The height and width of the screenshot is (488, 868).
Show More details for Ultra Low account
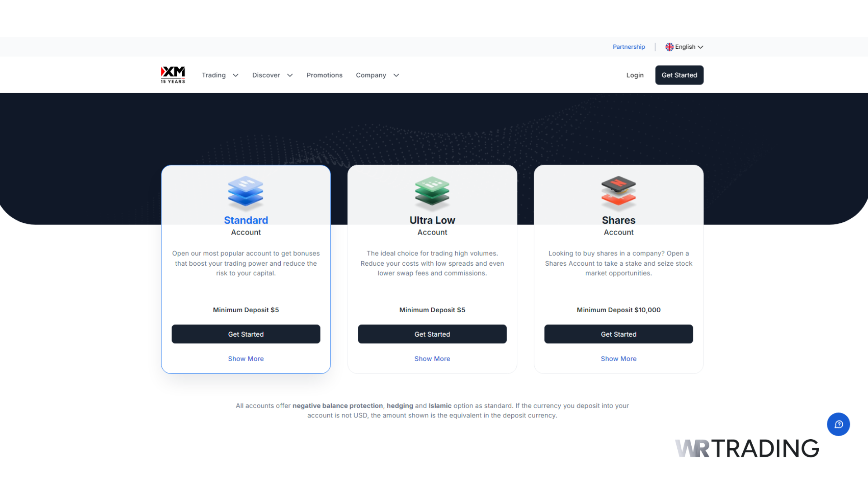(x=432, y=358)
